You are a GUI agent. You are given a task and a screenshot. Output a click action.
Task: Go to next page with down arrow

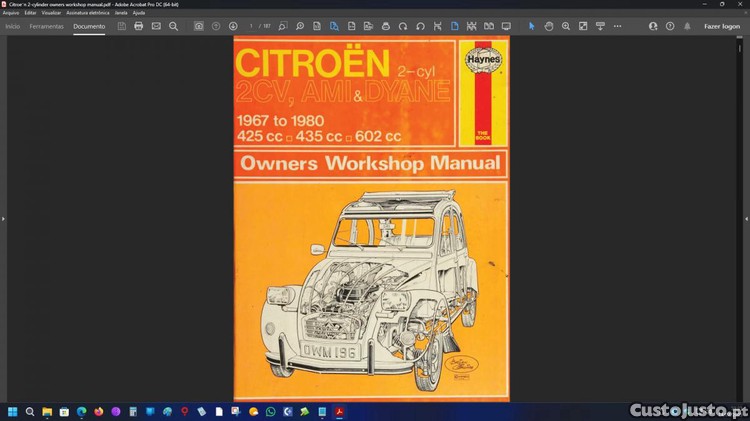pos(233,26)
